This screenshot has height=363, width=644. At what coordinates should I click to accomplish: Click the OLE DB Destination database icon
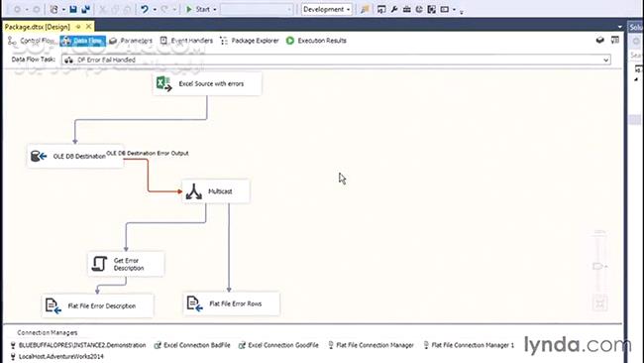tap(39, 156)
